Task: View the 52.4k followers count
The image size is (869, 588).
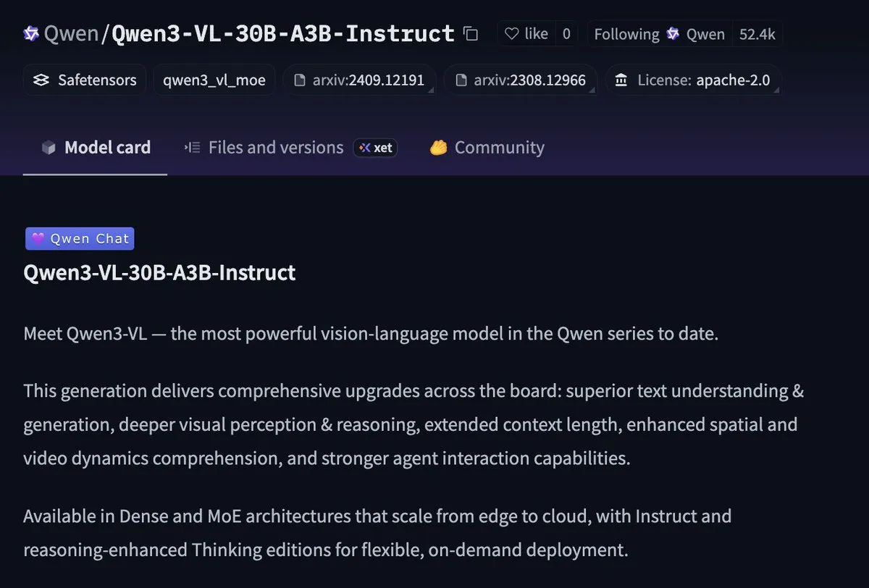Action: [757, 34]
